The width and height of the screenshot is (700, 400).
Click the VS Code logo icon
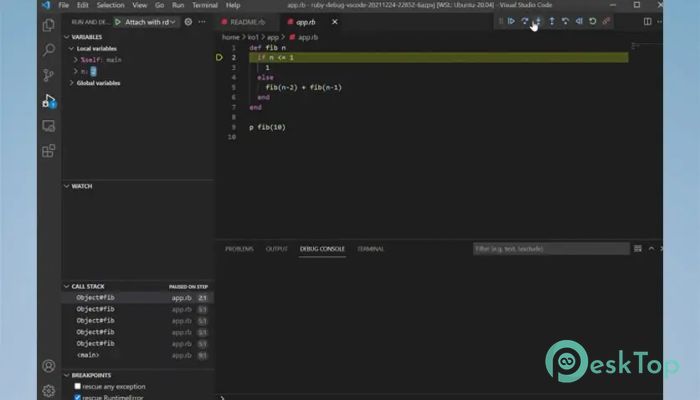tap(46, 5)
